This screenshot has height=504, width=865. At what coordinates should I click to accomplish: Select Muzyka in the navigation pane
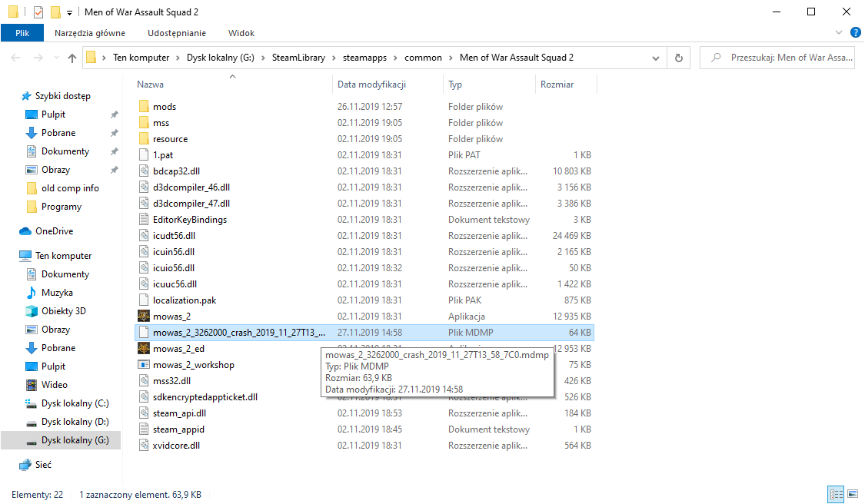pos(57,292)
